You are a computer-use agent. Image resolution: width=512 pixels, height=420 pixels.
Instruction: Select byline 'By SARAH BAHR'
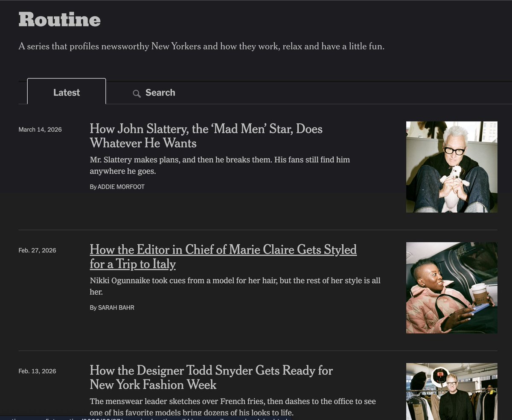point(112,307)
